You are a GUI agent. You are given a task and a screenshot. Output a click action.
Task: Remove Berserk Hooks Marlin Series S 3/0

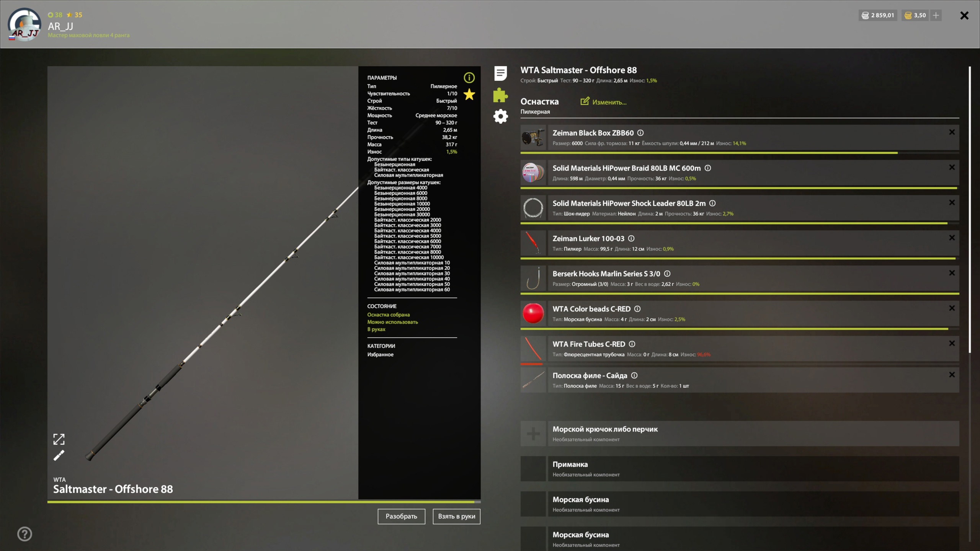click(x=952, y=273)
